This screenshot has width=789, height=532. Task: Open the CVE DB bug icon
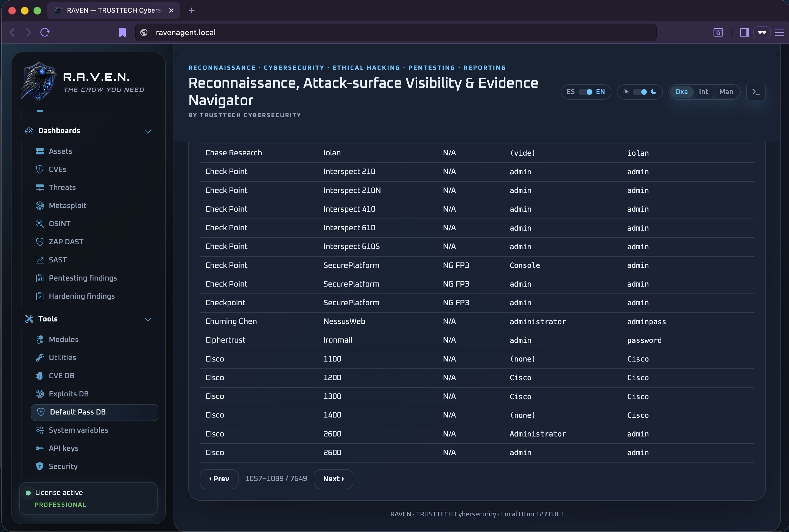click(x=40, y=376)
